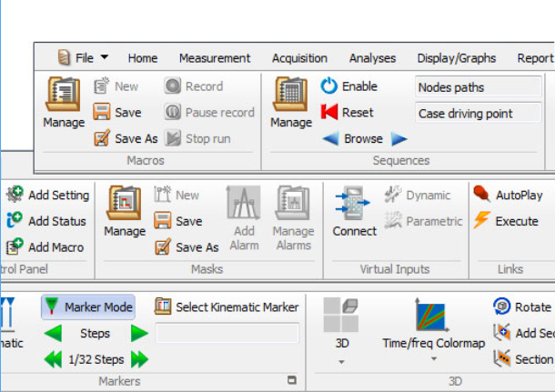The image size is (555, 392).
Task: Open Markers group dialog launcher
Action: point(292,380)
